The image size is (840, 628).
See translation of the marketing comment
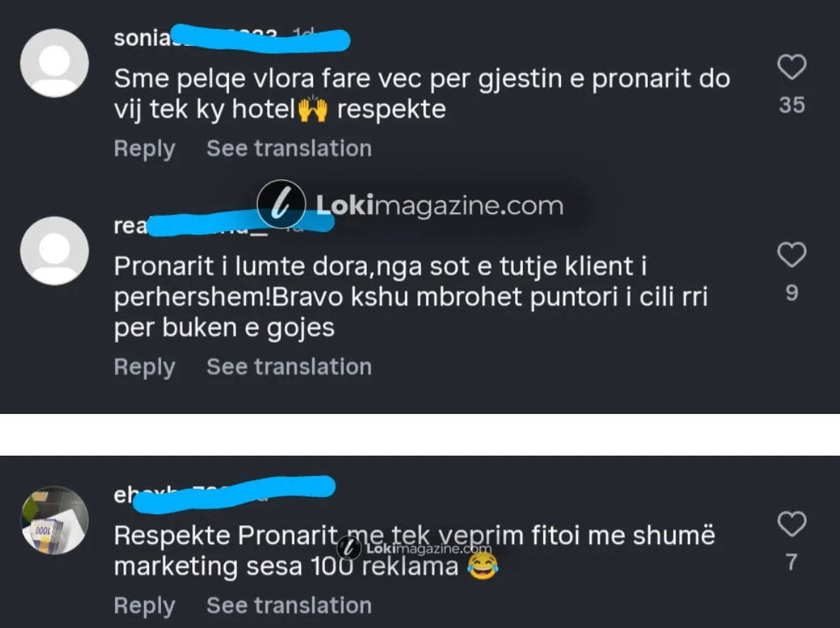(288, 605)
